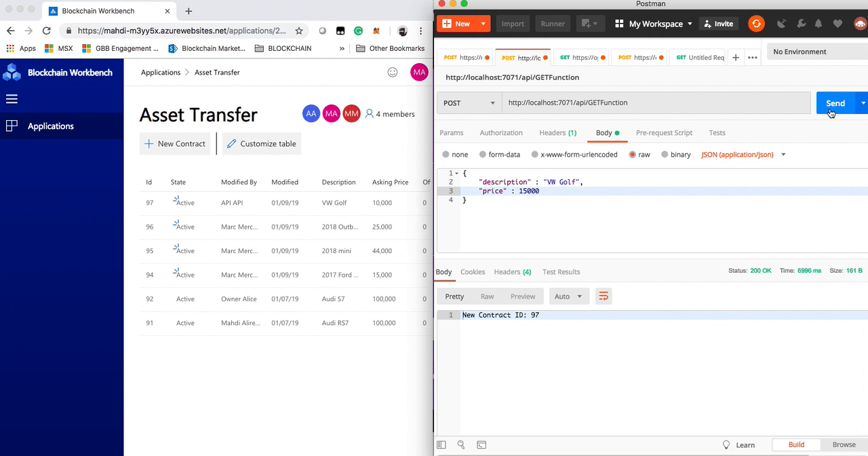Click the Customize table button
This screenshot has width=868, height=456.
(261, 144)
